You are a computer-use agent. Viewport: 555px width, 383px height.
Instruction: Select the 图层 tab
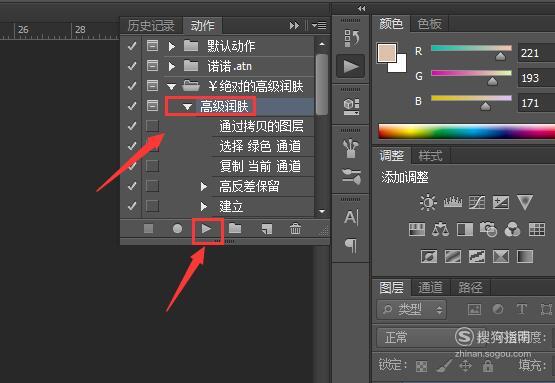(x=392, y=287)
